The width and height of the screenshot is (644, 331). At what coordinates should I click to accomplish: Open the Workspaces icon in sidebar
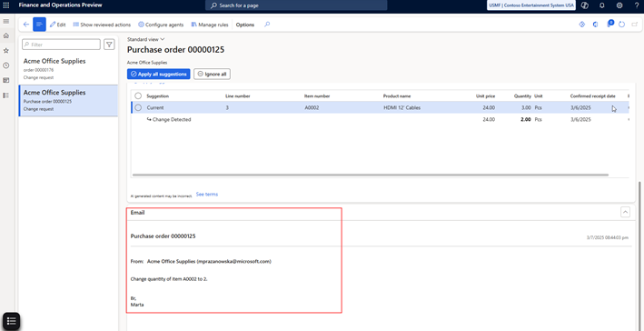pyautogui.click(x=5, y=80)
